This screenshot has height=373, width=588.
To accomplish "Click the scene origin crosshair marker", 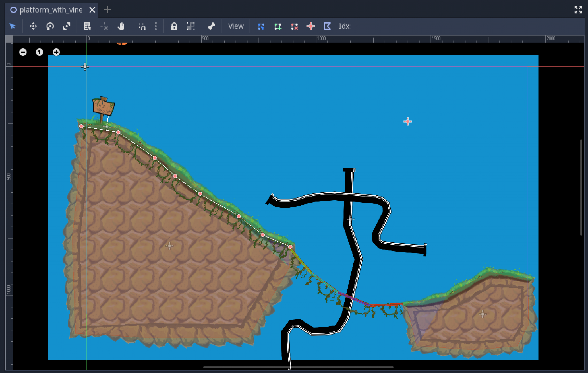I will (85, 67).
